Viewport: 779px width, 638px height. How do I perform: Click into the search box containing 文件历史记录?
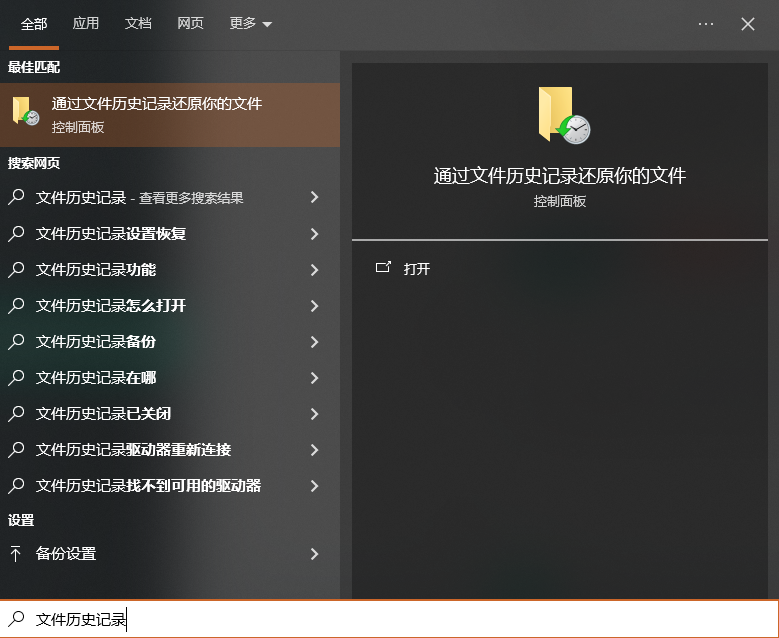390,619
